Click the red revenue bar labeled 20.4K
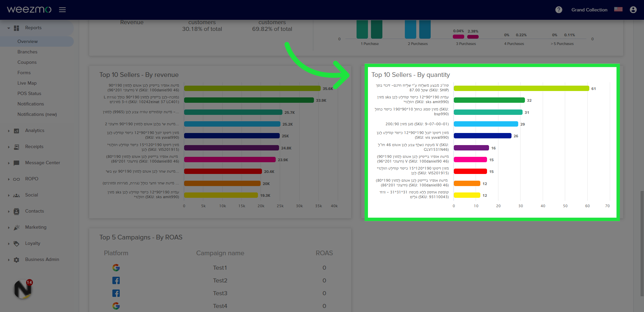Image resolution: width=644 pixels, height=312 pixels. (x=223, y=171)
